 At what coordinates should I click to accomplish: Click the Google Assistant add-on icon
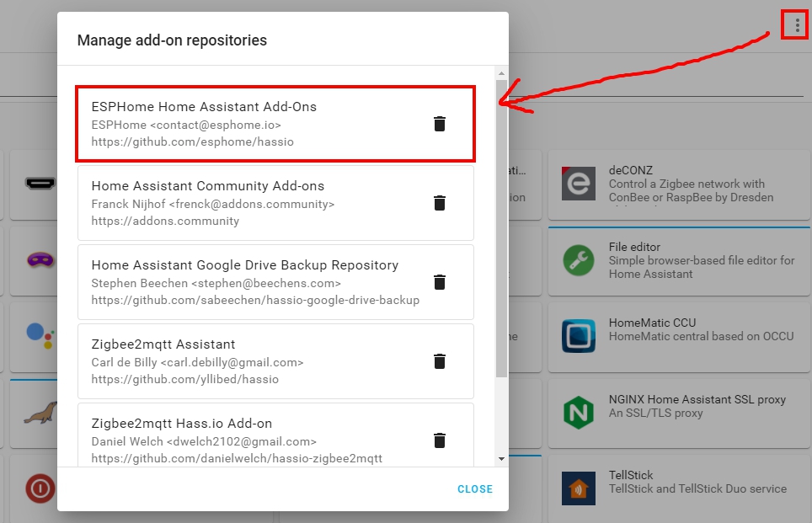coord(40,335)
